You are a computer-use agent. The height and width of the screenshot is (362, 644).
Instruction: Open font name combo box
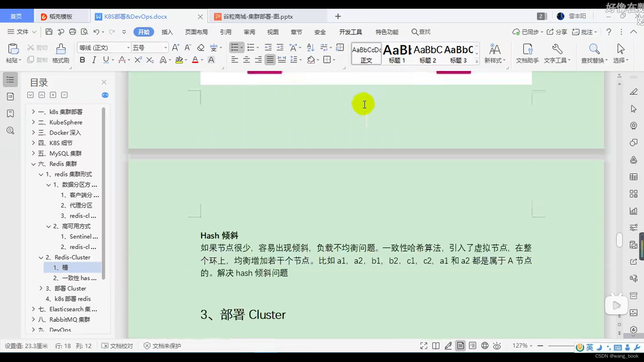coord(104,48)
